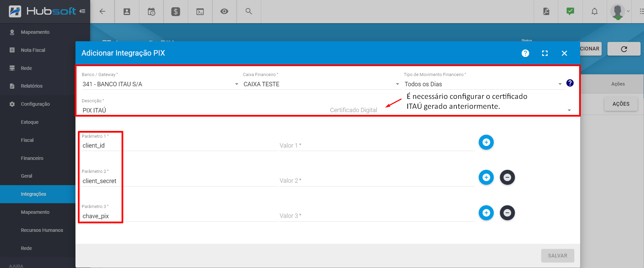644x268 pixels.
Task: Click the Descrição field PIX ITAÚ
Action: tap(205, 110)
